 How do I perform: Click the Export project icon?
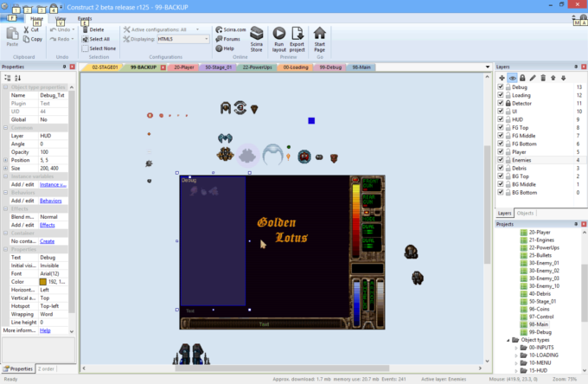pos(297,34)
